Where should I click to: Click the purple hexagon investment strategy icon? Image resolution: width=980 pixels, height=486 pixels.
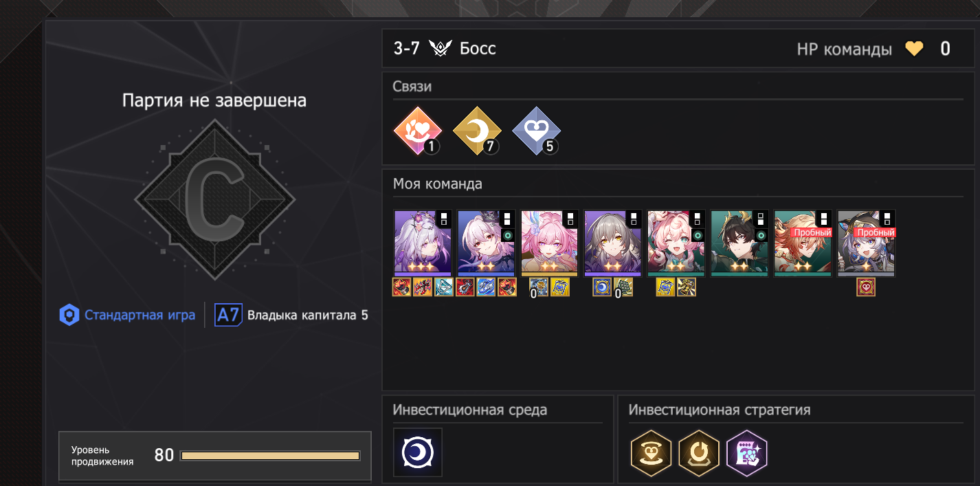click(747, 452)
